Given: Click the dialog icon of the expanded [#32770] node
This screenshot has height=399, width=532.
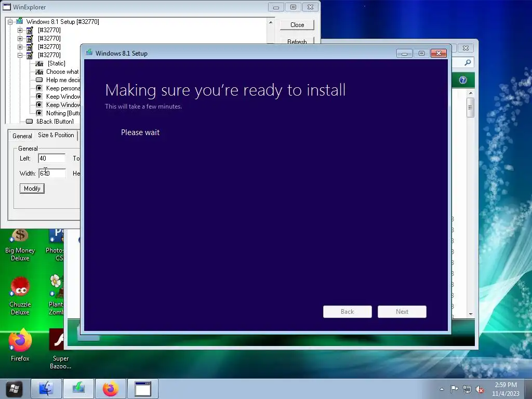Looking at the screenshot, I should point(30,55).
